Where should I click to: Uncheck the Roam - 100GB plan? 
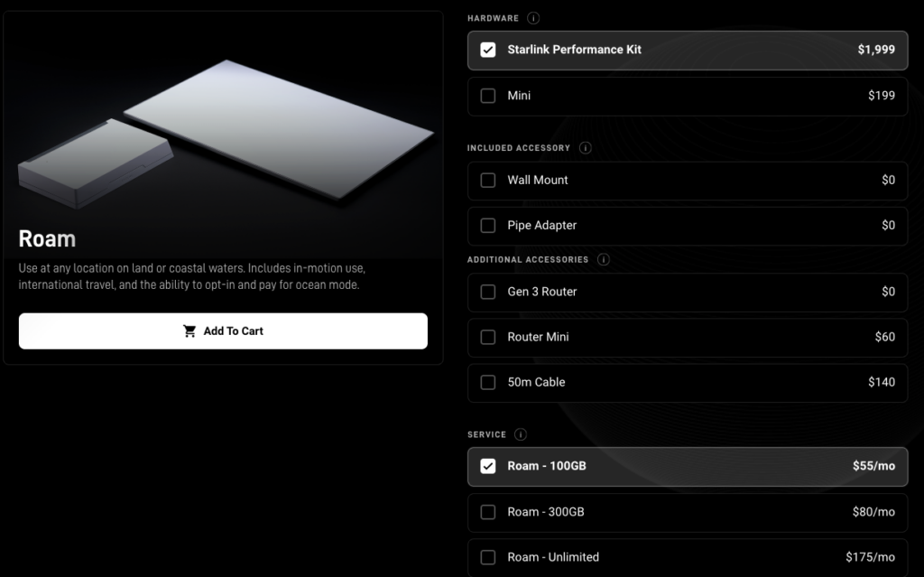click(488, 466)
